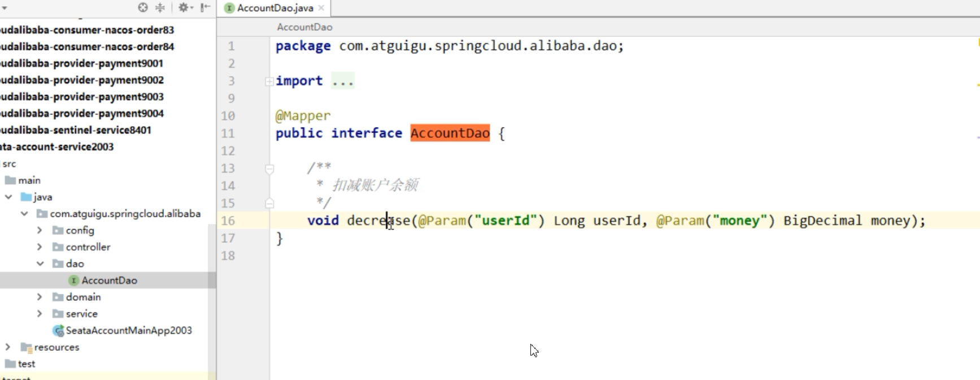The width and height of the screenshot is (980, 380).
Task: Select the consumer-nacos-order83 module
Action: pos(87,30)
